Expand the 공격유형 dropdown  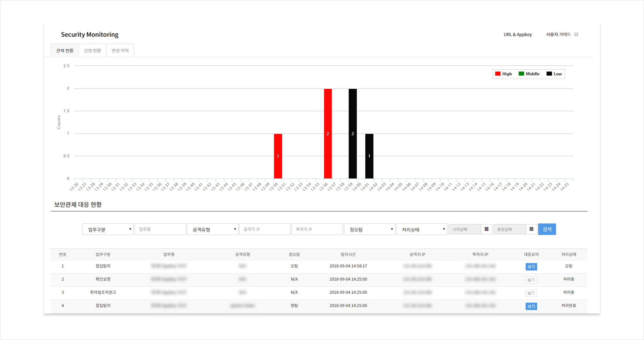[212, 229]
